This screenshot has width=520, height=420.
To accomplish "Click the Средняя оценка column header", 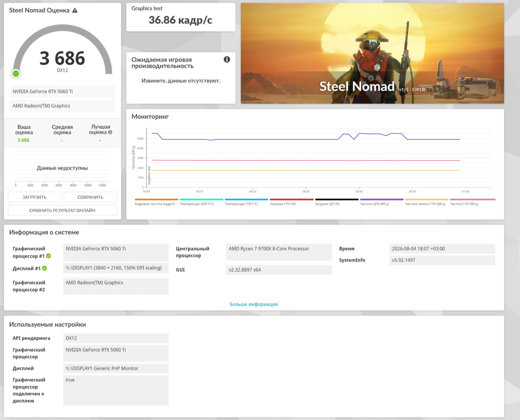I will pyautogui.click(x=62, y=130).
